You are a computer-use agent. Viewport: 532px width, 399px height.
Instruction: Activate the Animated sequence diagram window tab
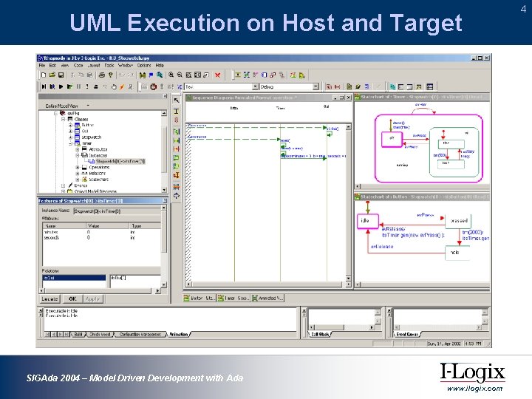(x=267, y=298)
